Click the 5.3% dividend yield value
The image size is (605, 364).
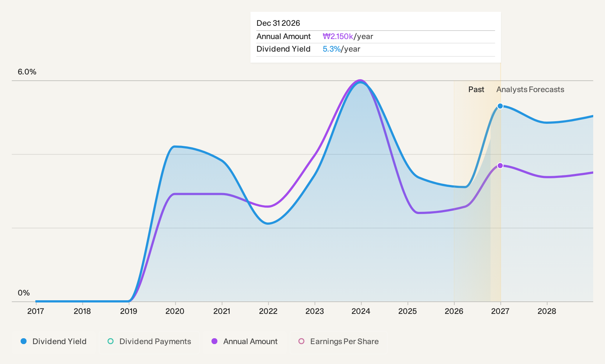[332, 49]
